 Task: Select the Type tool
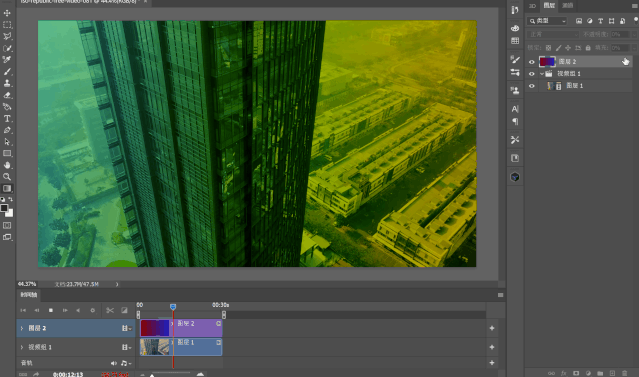pyautogui.click(x=7, y=119)
